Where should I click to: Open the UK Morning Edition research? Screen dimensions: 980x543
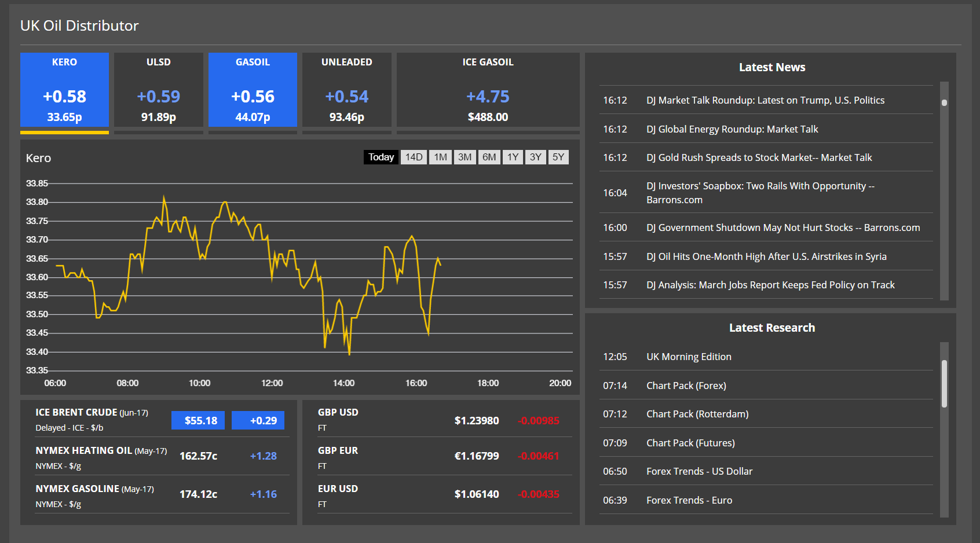click(689, 357)
